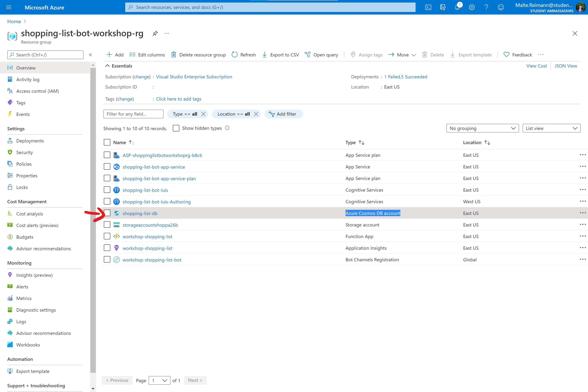Open the List view dropdown
This screenshot has height=392, width=588.
click(x=551, y=128)
